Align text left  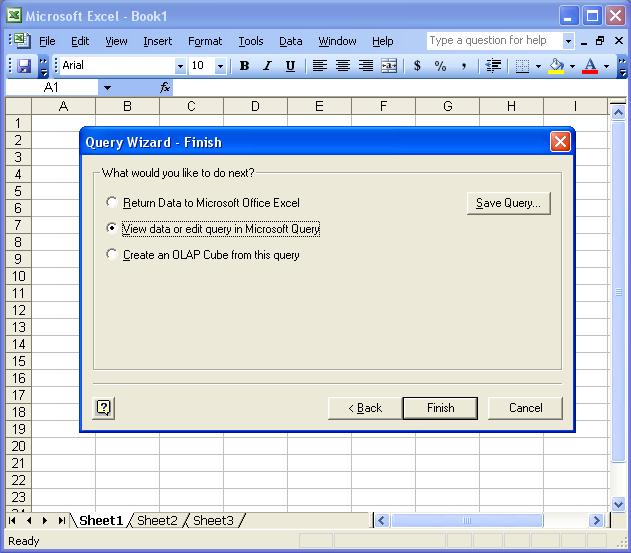(x=320, y=66)
